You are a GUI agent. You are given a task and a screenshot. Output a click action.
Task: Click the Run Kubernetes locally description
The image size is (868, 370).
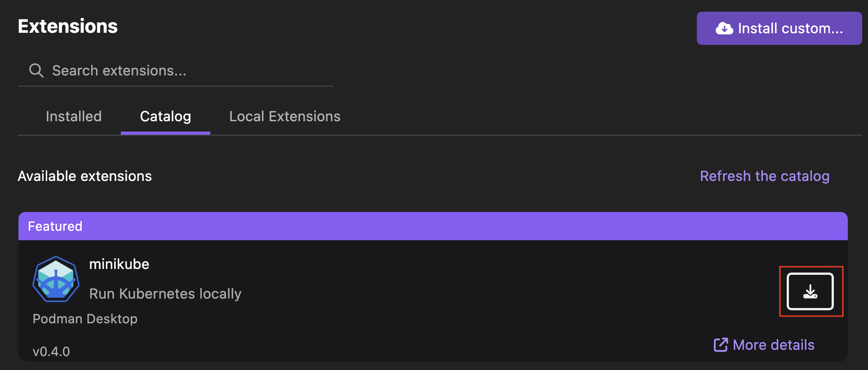(x=165, y=294)
